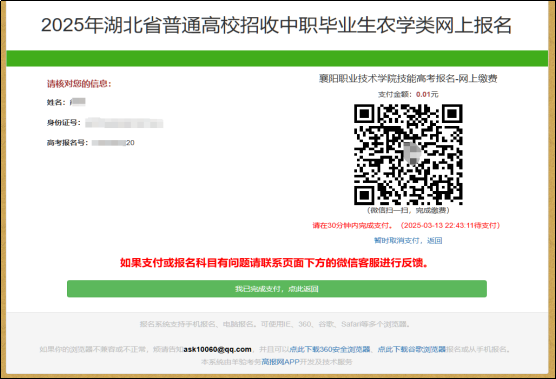Click the blurred logo in QR code center
The image size is (556, 379).
(x=412, y=153)
